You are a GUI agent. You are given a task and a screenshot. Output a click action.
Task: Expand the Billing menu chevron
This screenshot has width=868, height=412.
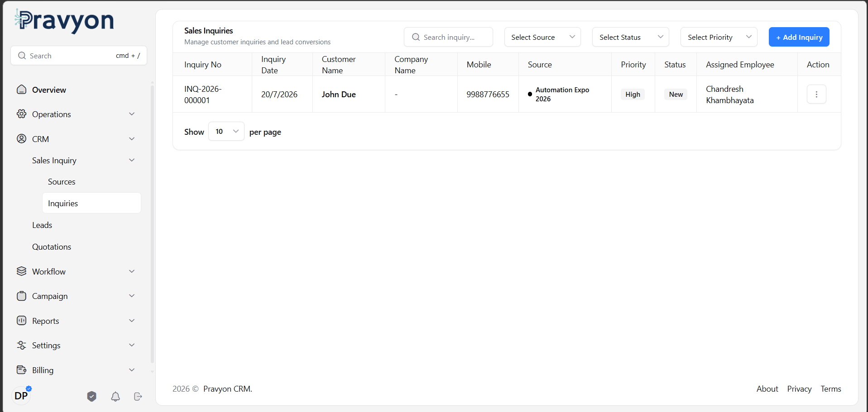click(132, 370)
